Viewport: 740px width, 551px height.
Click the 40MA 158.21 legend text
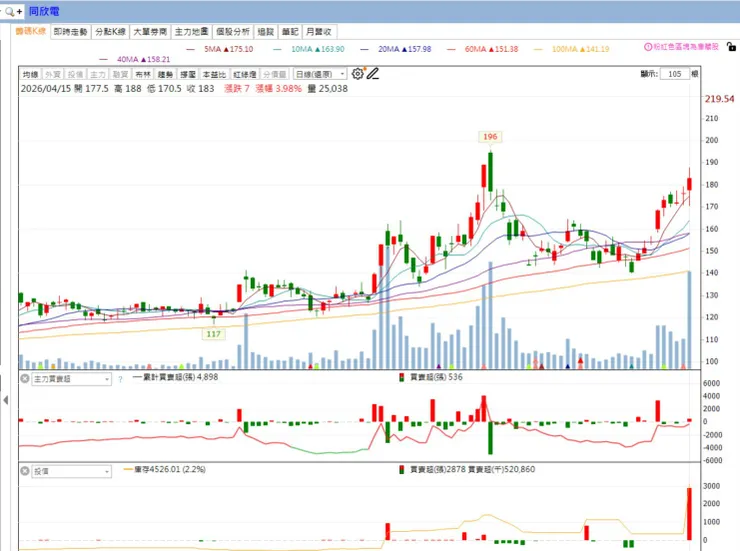[x=143, y=59]
